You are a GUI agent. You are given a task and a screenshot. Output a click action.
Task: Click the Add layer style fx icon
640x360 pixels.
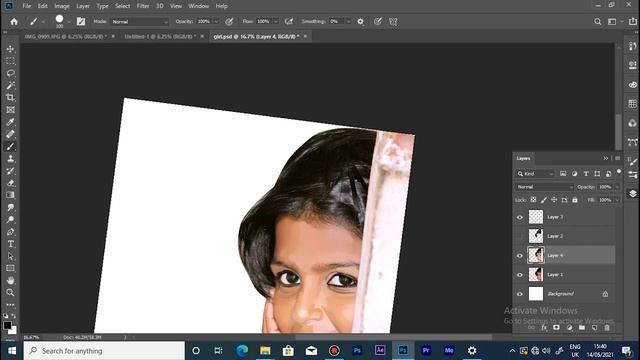coord(544,327)
